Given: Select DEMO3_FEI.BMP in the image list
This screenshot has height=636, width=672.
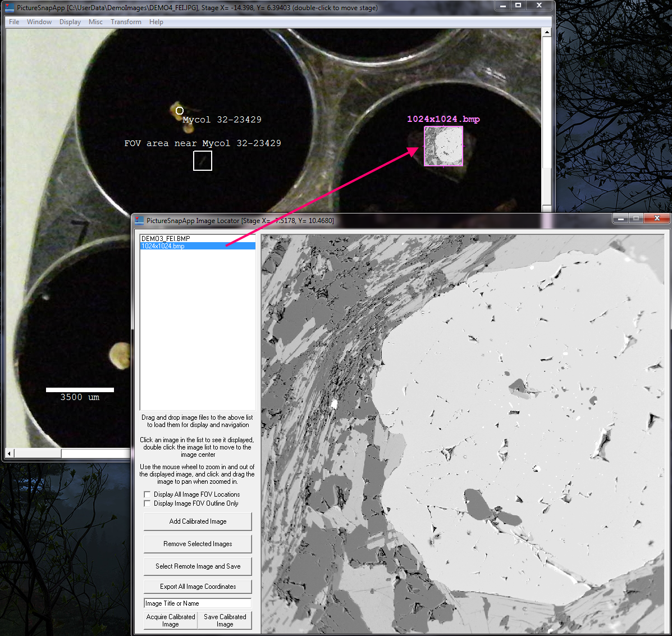Looking at the screenshot, I should (166, 239).
